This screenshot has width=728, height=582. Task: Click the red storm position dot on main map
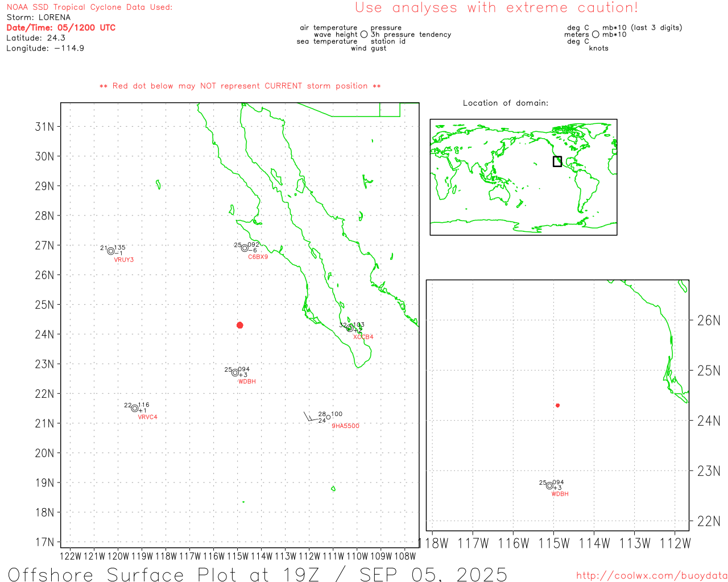coord(240,325)
